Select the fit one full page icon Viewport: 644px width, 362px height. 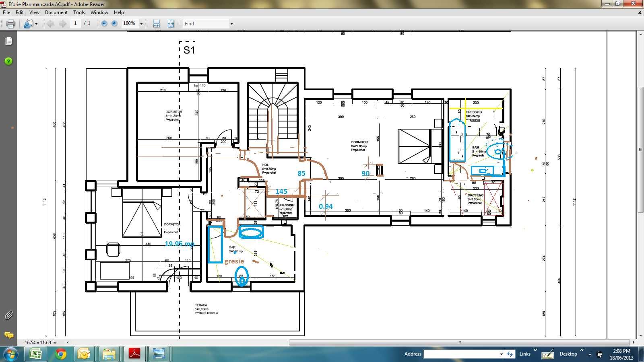pyautogui.click(x=171, y=24)
